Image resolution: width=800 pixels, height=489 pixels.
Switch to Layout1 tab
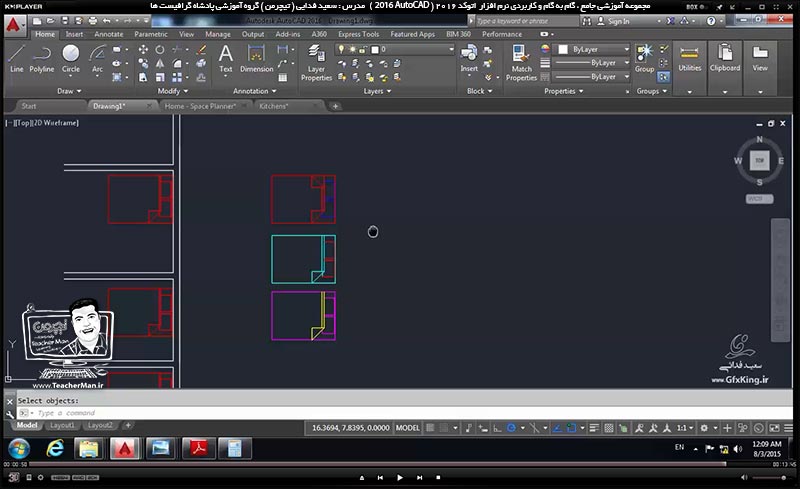(62, 425)
